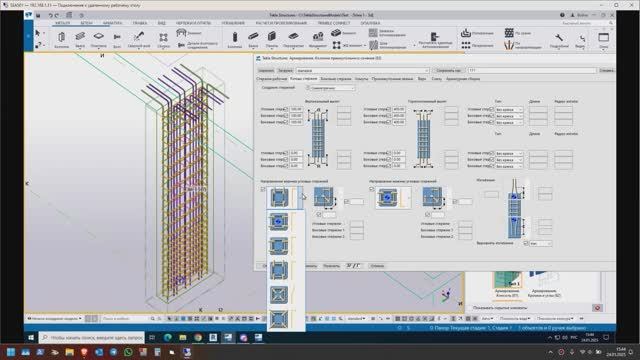Select the concrete Колонна tool
Image resolution: width=640 pixels, height=360 pixels.
click(x=235, y=40)
